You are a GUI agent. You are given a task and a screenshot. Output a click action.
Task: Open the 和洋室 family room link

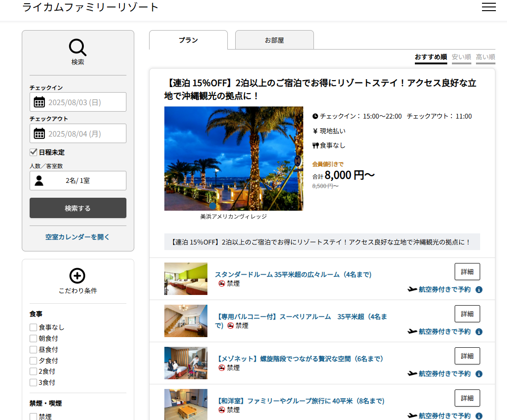pyautogui.click(x=300, y=401)
